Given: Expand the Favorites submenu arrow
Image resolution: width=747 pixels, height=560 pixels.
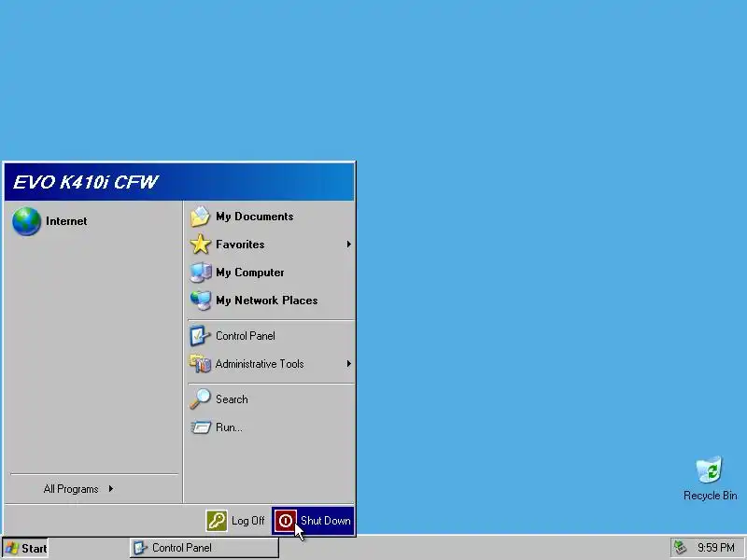Looking at the screenshot, I should point(348,245).
